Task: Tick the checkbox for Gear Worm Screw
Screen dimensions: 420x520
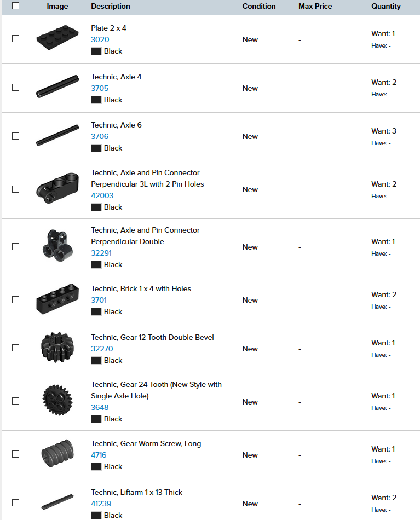Action: [x=15, y=454]
